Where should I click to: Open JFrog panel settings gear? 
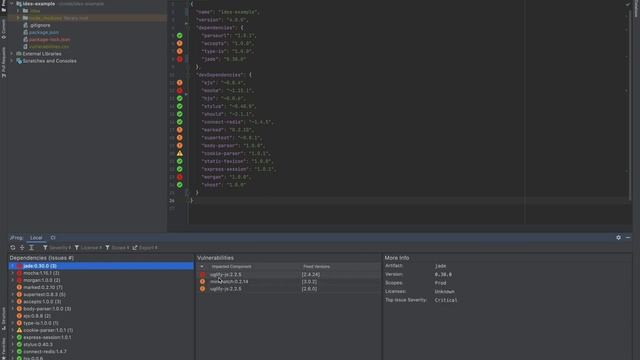click(x=618, y=238)
